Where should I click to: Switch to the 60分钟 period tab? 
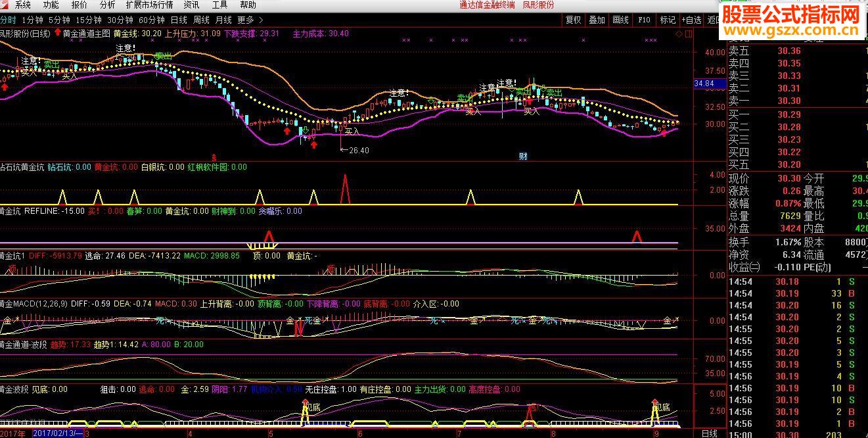(152, 20)
